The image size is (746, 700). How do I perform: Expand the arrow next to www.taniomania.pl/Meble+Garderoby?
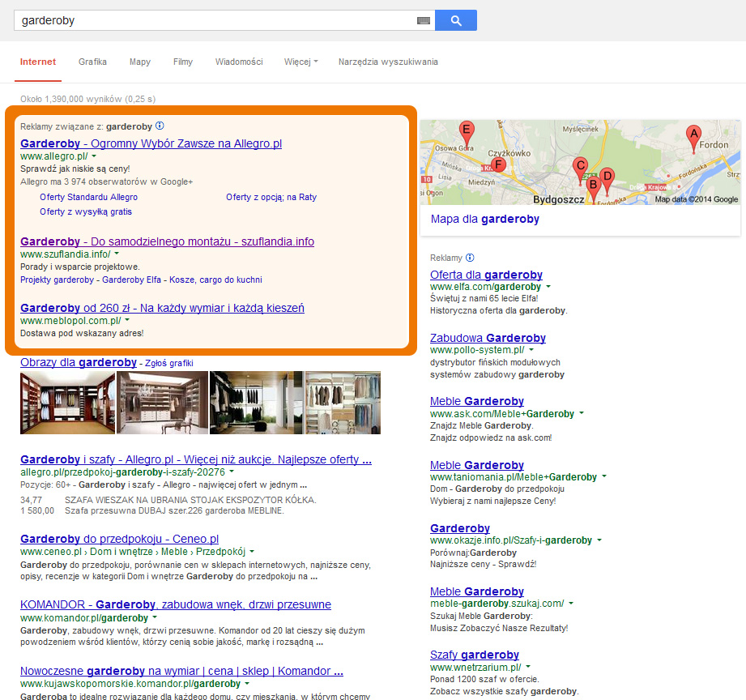click(604, 476)
